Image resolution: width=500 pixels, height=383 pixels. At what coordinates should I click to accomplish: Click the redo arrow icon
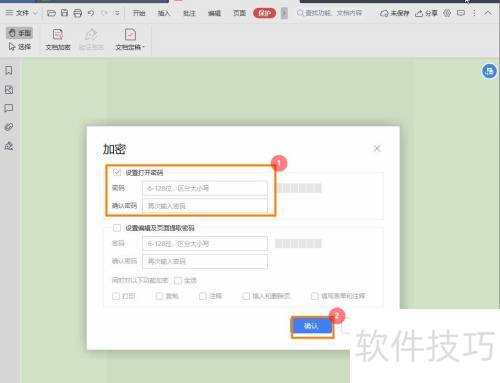click(x=104, y=13)
